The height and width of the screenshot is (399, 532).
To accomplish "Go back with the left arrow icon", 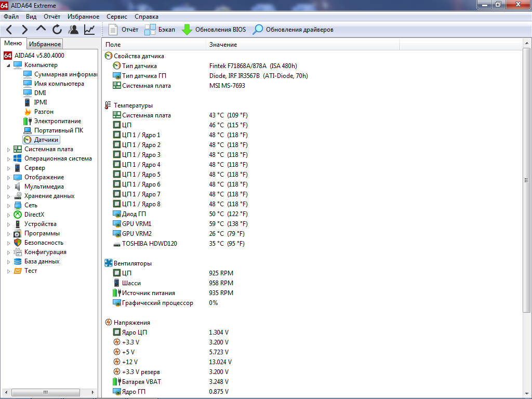I will [x=9, y=30].
